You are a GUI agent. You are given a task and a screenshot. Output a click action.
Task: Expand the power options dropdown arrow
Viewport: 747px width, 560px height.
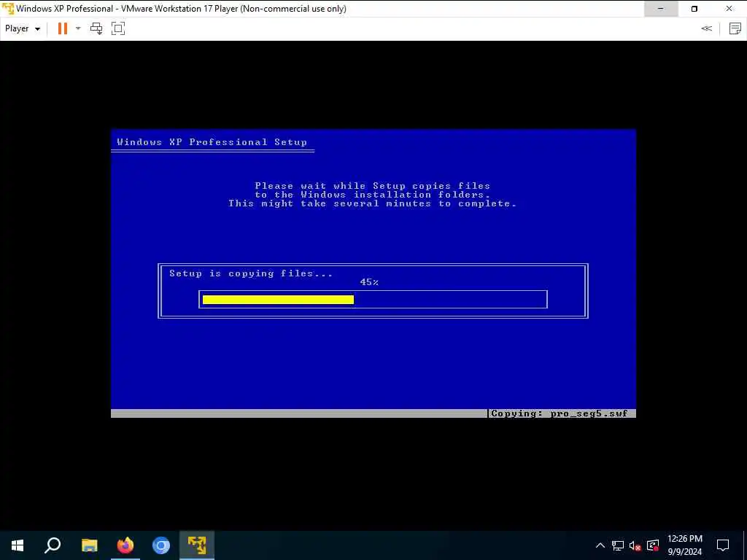point(78,28)
